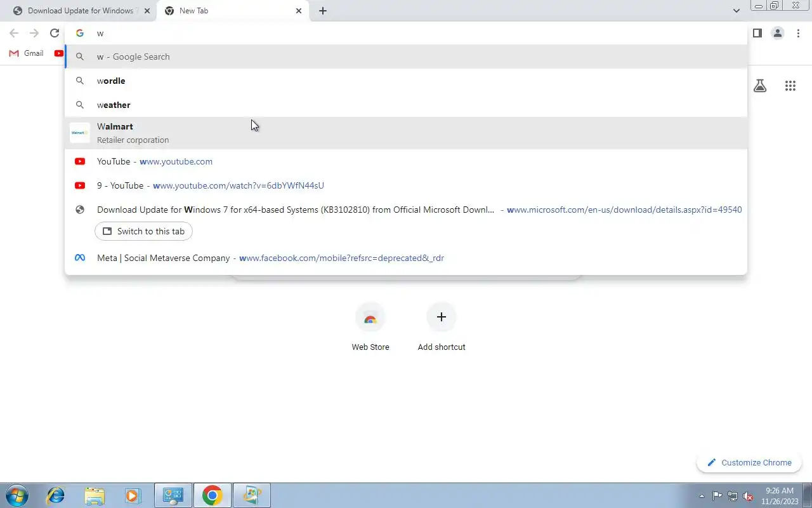
Task: Open a new tab with plus button
Action: pos(323,11)
